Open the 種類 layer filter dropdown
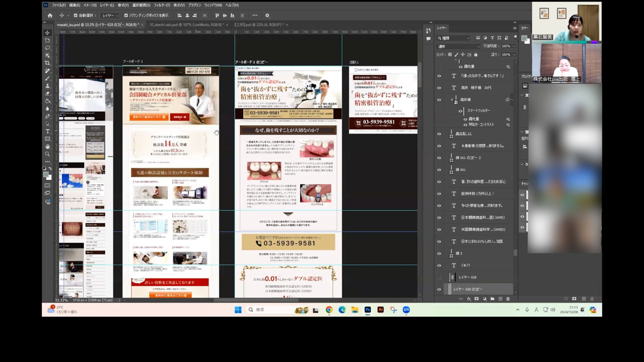644x362 pixels. click(x=454, y=38)
